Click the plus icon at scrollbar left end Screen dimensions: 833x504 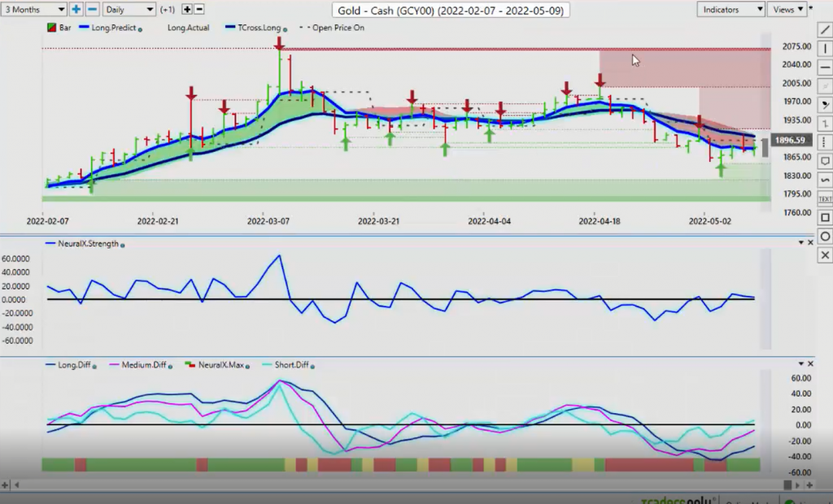tap(6, 484)
